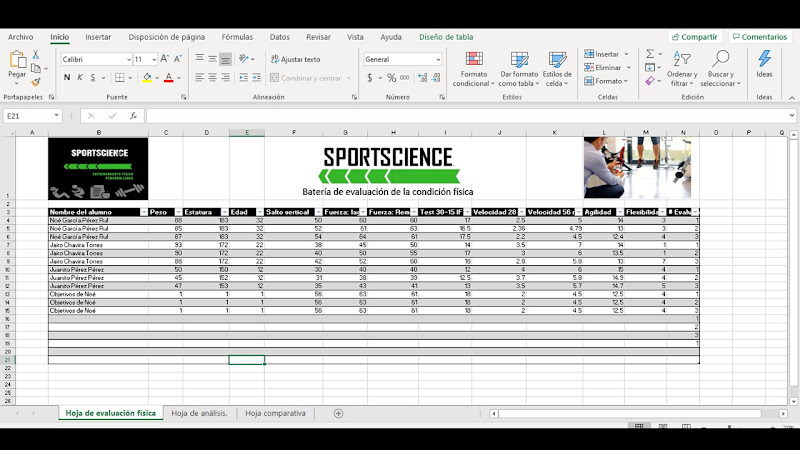This screenshot has height=450, width=800.
Task: Click the insert function fx icon
Action: 133,116
